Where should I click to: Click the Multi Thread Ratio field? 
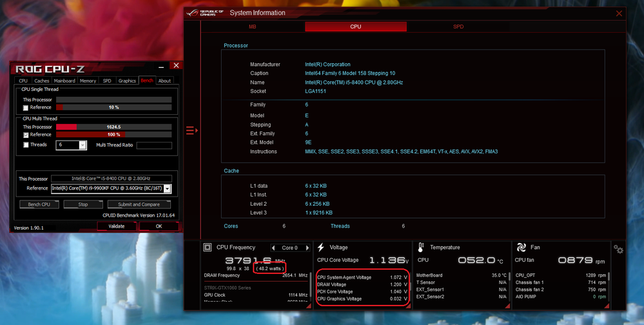point(154,145)
